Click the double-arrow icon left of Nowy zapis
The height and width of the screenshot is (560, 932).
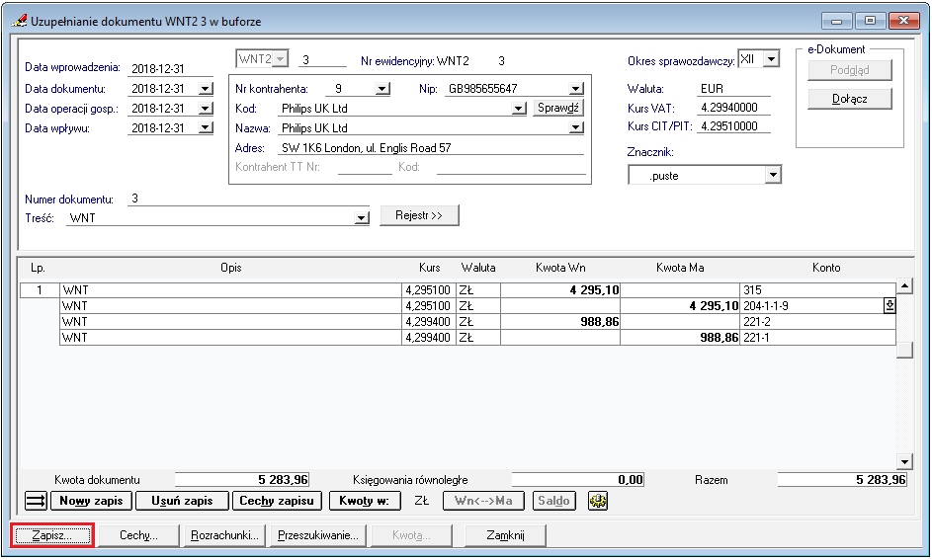(x=37, y=501)
